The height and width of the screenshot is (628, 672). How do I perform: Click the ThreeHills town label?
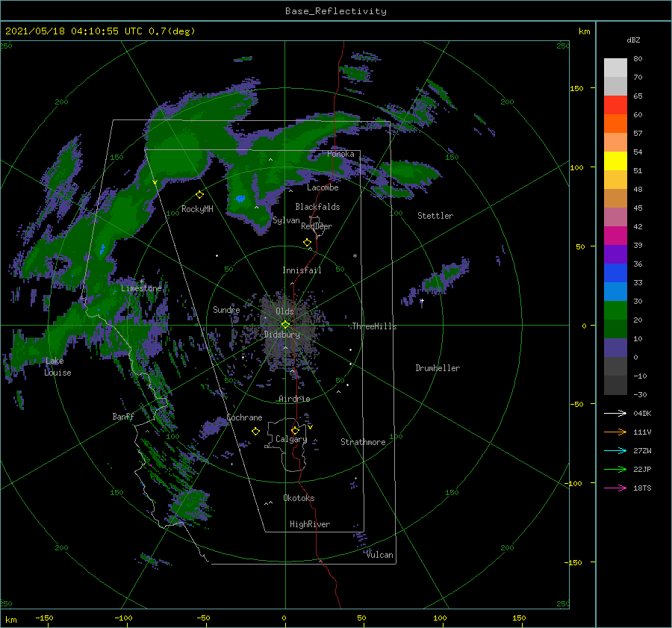374,326
